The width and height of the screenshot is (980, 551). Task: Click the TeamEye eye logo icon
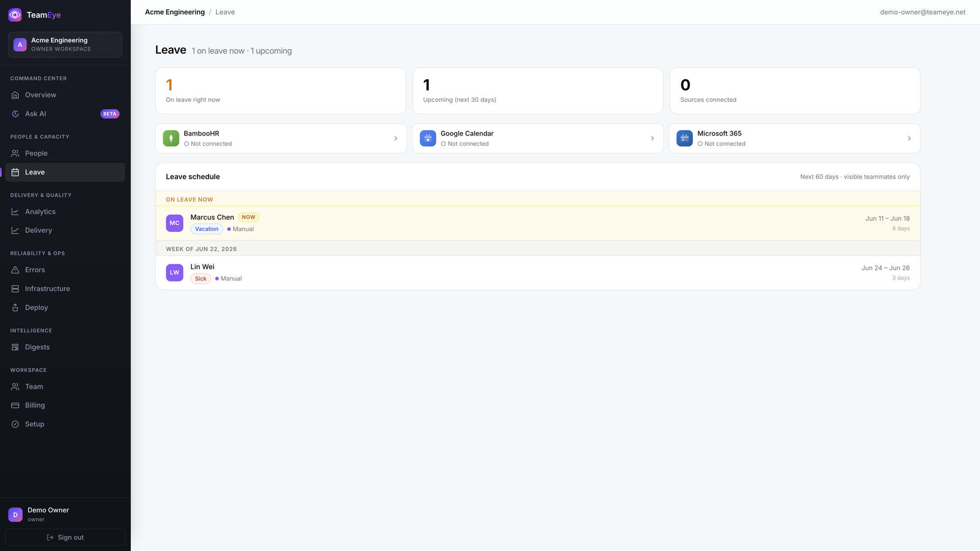[x=15, y=15]
